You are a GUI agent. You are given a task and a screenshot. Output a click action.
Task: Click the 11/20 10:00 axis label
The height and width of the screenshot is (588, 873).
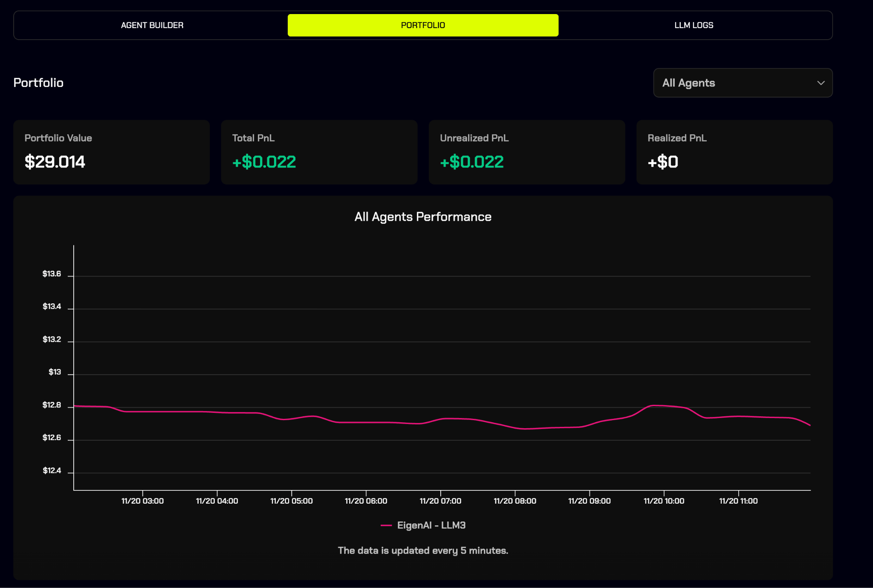pyautogui.click(x=664, y=501)
